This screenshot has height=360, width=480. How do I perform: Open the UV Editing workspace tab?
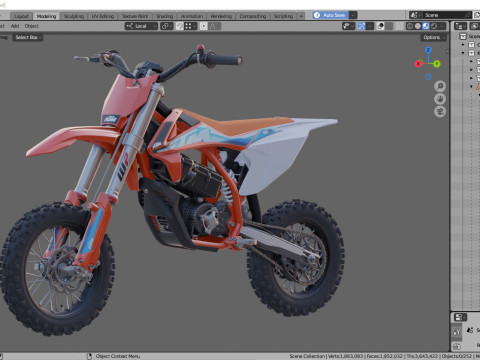(103, 16)
